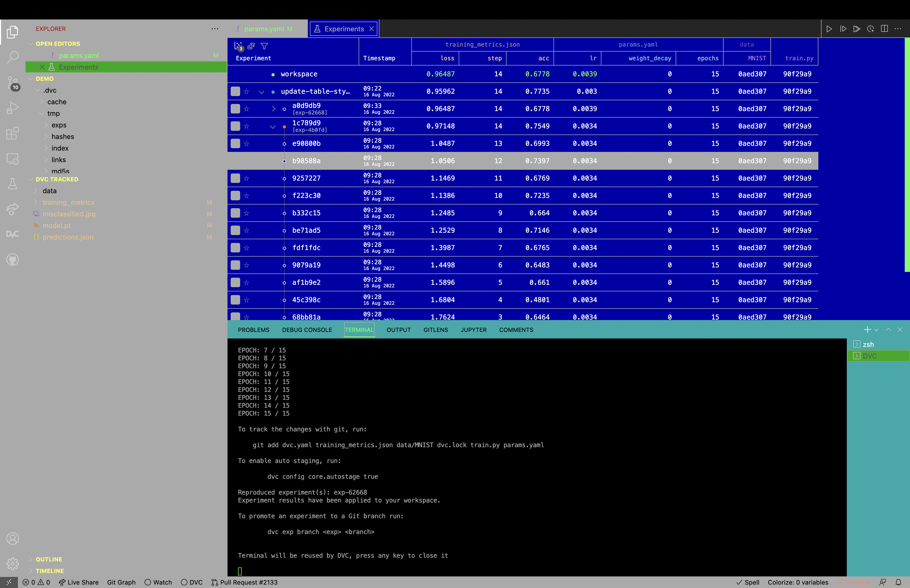Image resolution: width=910 pixels, height=588 pixels.
Task: Click the Run experiment play icon
Action: point(829,29)
